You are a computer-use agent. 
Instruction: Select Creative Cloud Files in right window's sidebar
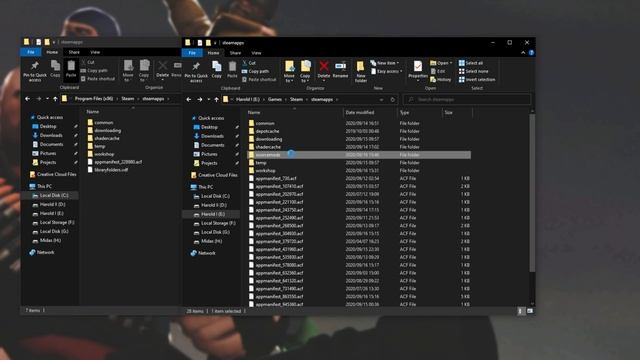tap(215, 175)
